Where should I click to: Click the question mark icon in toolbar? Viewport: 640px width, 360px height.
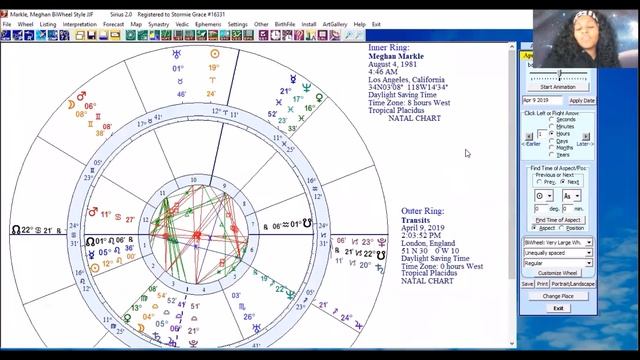[299, 36]
